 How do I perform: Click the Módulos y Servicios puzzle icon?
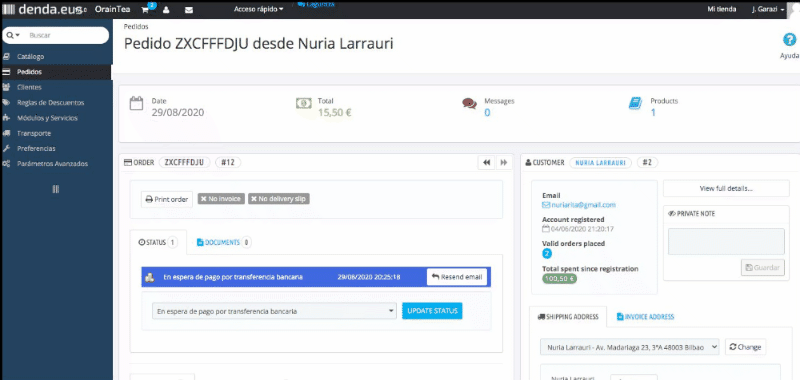tap(7, 118)
